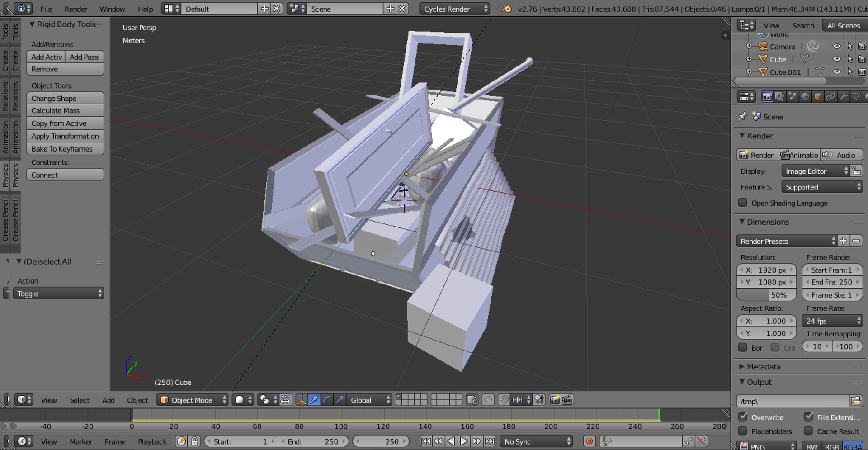Enable the Placeholders checkbox
This screenshot has height=450, width=868.
[x=742, y=431]
